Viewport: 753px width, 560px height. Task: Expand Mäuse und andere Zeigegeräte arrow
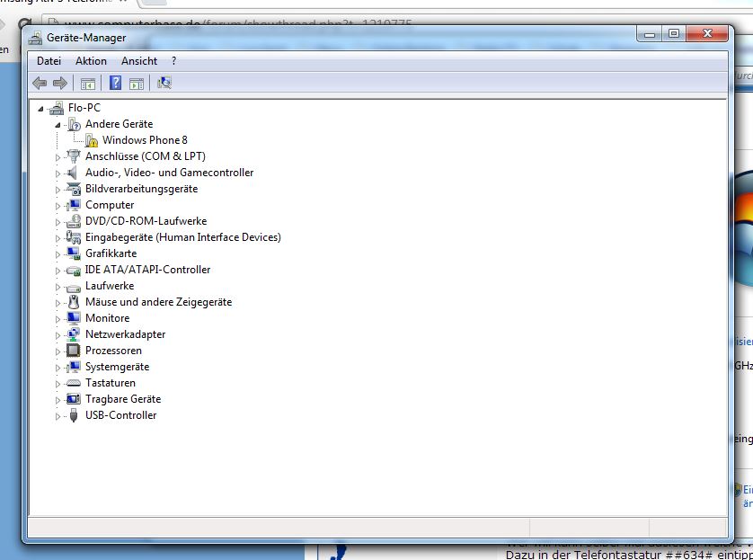coord(58,303)
